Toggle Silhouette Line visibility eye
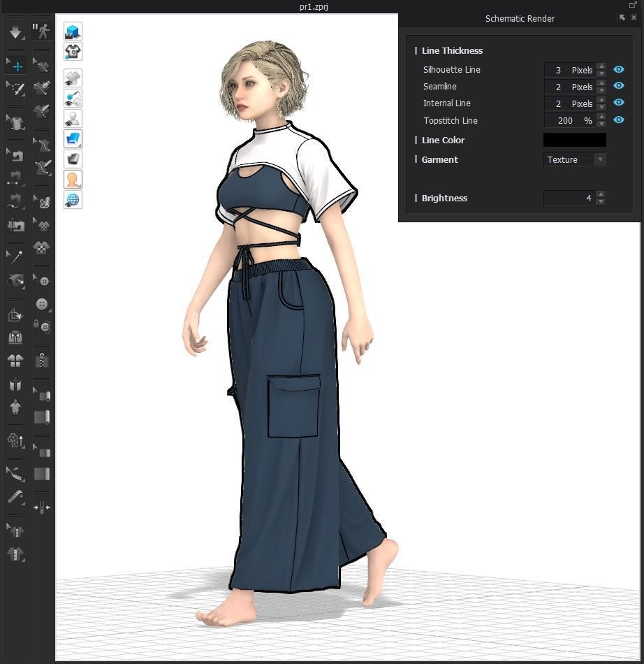This screenshot has width=644, height=664. pos(618,70)
